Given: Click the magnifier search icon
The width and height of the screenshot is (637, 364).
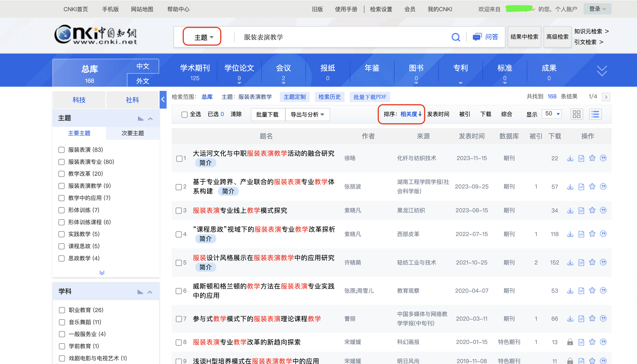Looking at the screenshot, I should [x=456, y=37].
